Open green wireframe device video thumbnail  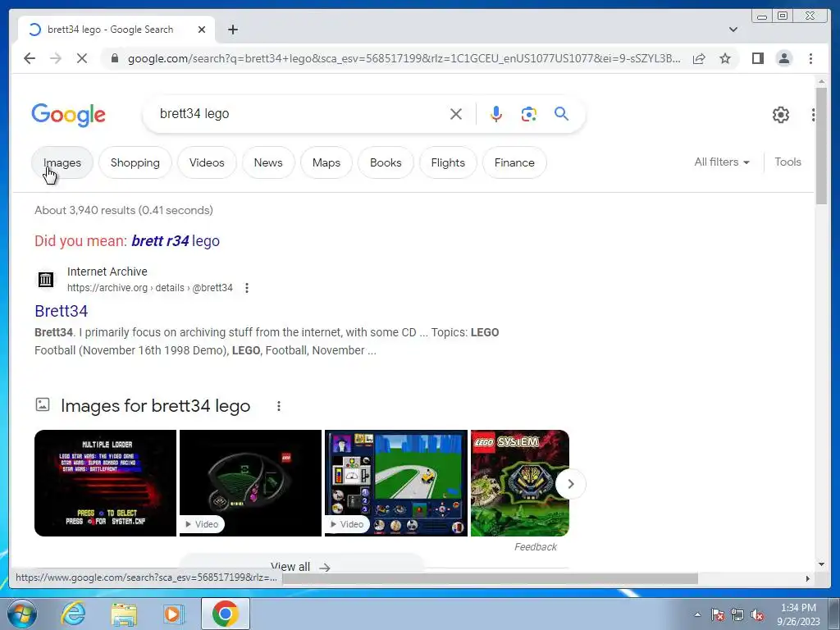click(x=250, y=482)
